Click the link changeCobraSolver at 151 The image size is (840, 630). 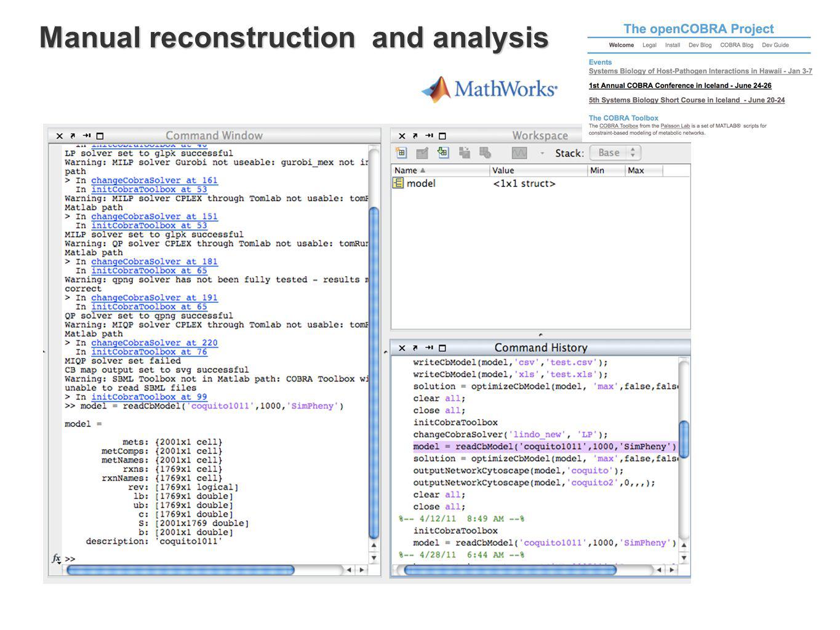[154, 217]
